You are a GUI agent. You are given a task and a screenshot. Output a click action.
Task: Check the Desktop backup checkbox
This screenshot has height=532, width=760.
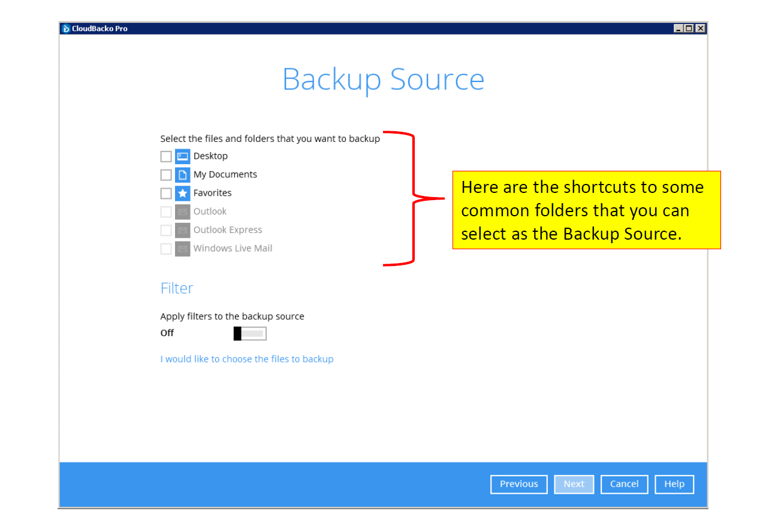point(165,156)
